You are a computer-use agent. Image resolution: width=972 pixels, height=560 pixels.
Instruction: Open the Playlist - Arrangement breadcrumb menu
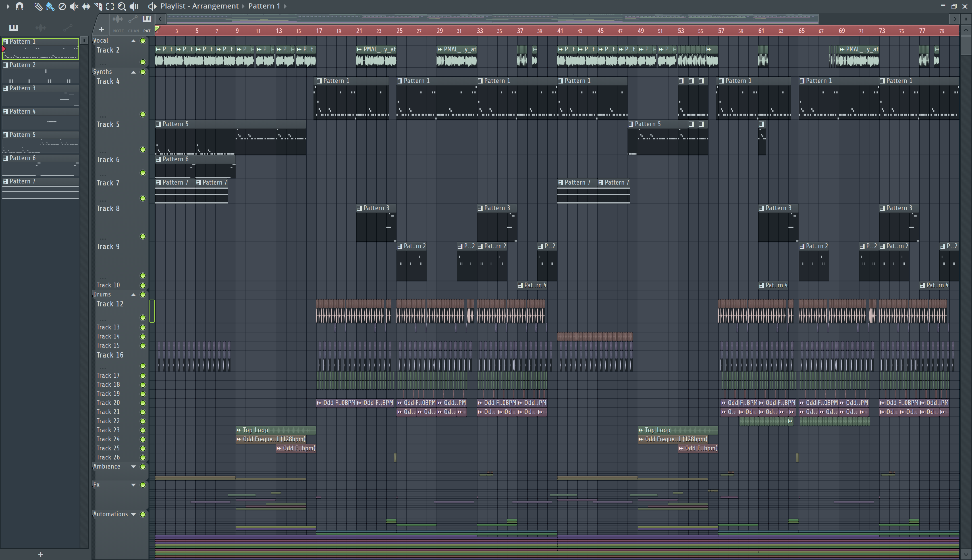tap(200, 6)
